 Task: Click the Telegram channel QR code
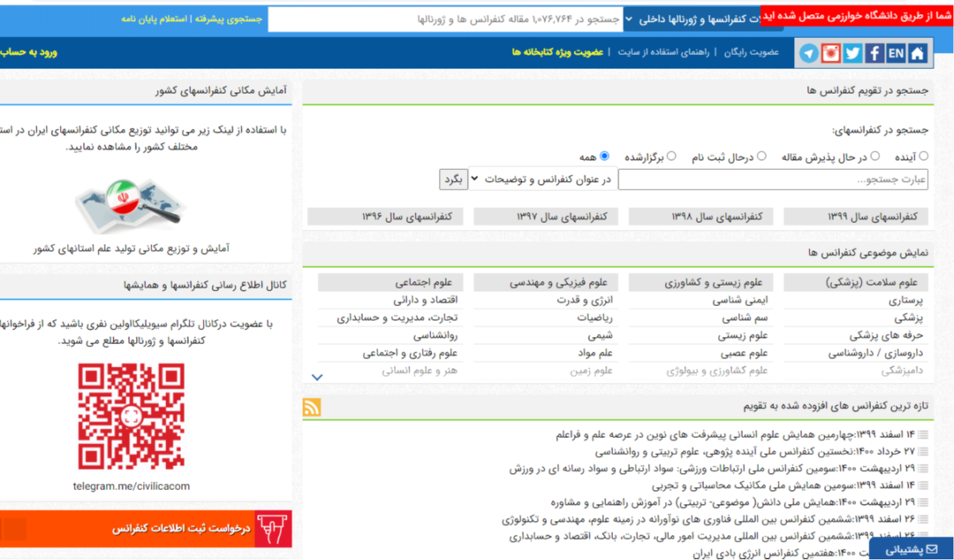131,417
